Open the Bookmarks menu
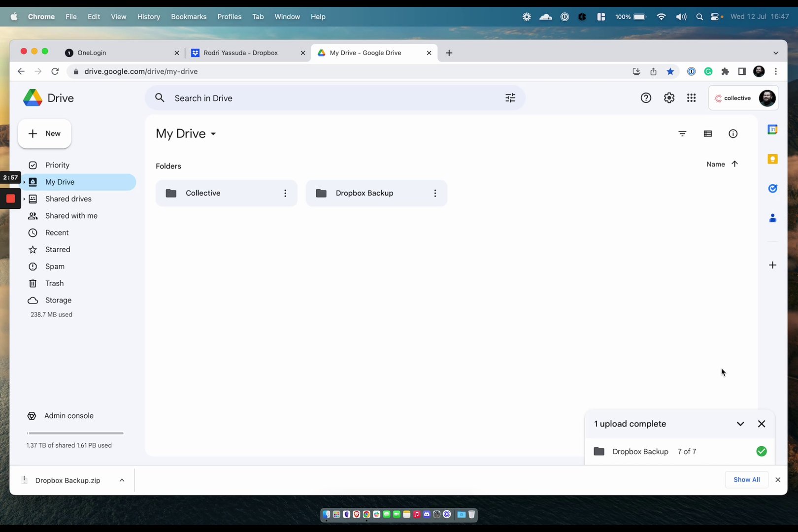The height and width of the screenshot is (532, 798). point(189,17)
